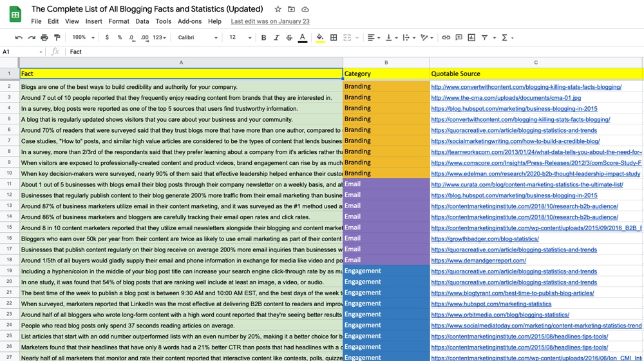Click the merge cells icon
Screen dimensions: 644x361
[x=347, y=37]
